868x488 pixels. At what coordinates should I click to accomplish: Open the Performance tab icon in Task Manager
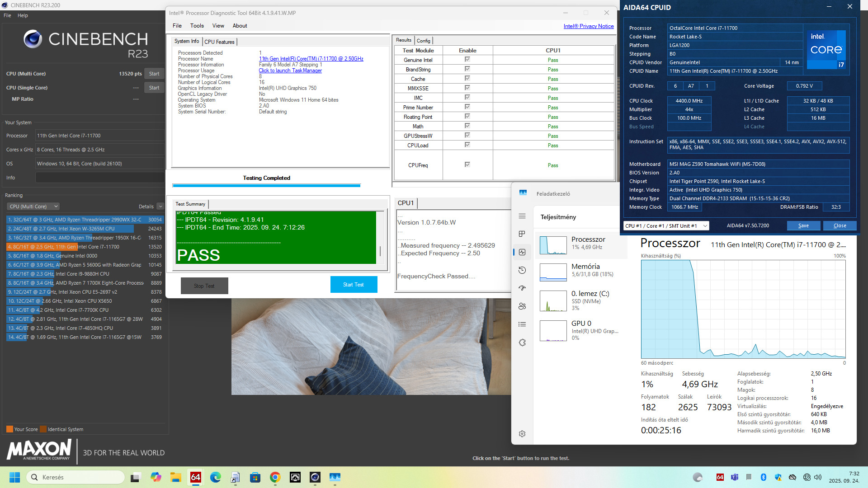[x=522, y=252]
